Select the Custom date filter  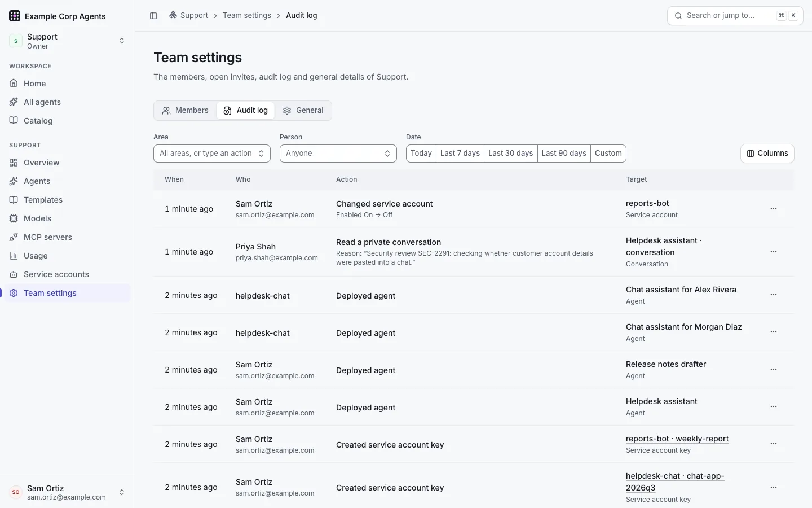[608, 154]
